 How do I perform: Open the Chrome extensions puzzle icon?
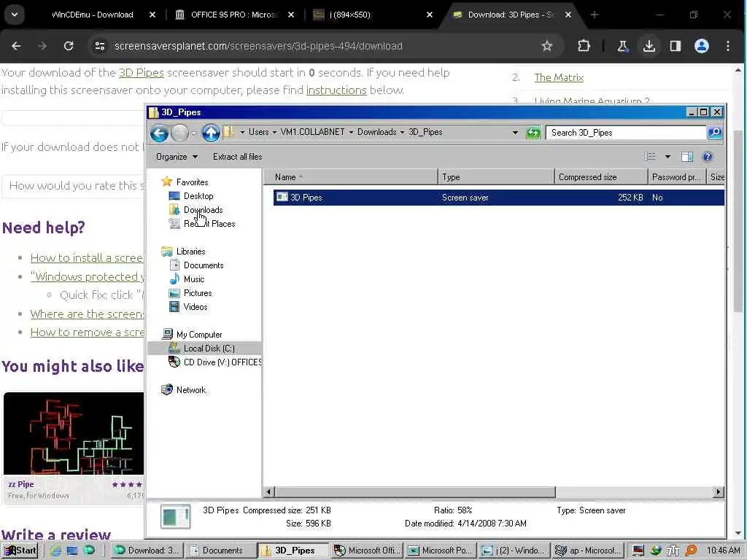pyautogui.click(x=584, y=46)
